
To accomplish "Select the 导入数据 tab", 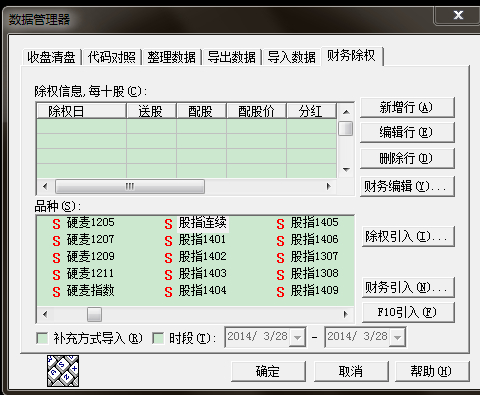I will 292,57.
